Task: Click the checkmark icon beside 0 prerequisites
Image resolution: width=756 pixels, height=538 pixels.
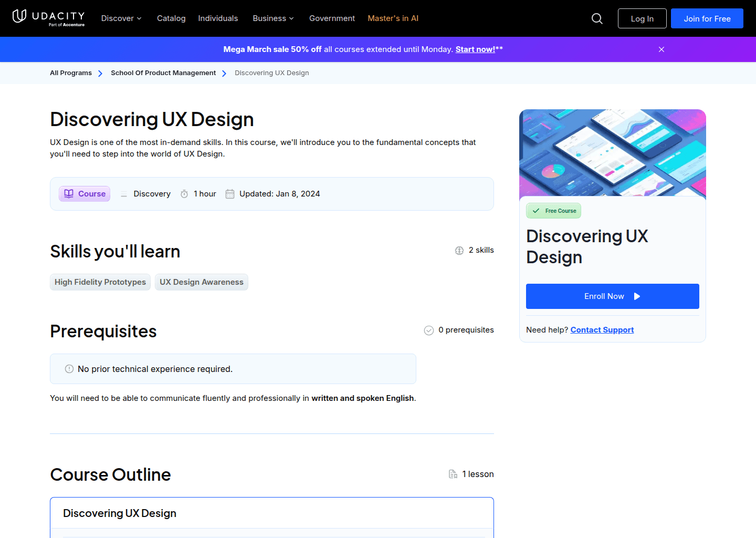Action: pos(428,330)
